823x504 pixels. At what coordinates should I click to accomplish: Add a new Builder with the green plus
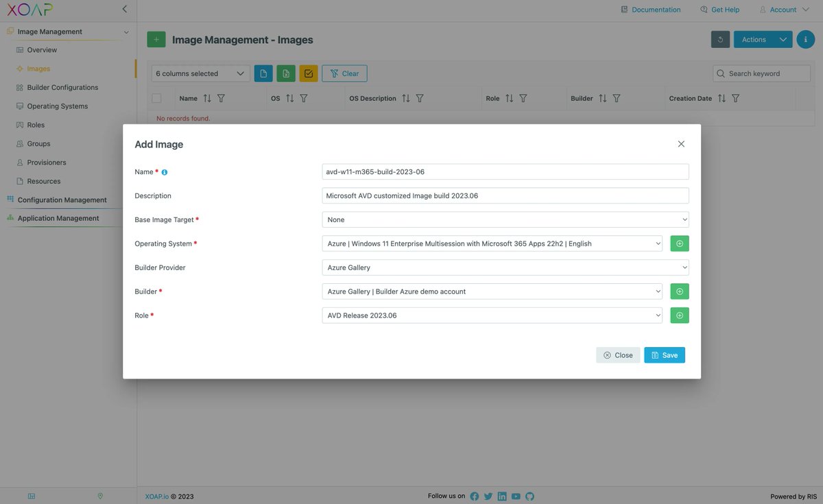point(680,291)
